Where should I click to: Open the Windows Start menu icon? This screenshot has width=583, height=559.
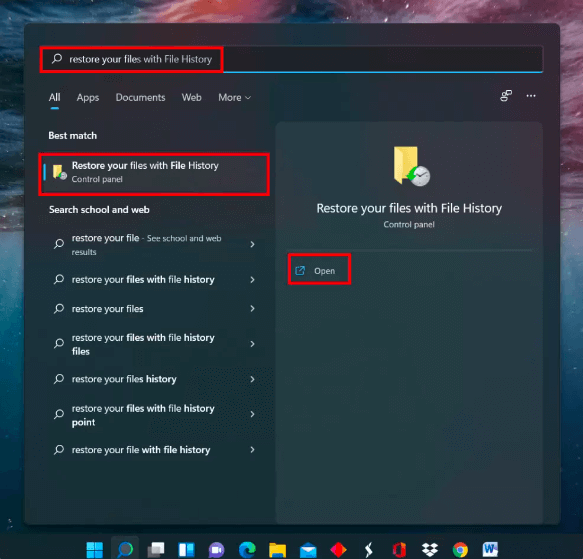pos(94,550)
